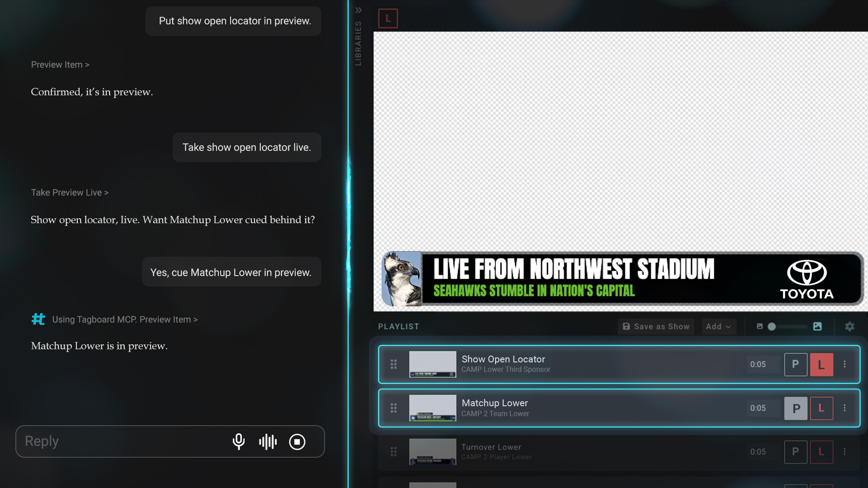Open the Add dropdown

(x=719, y=326)
